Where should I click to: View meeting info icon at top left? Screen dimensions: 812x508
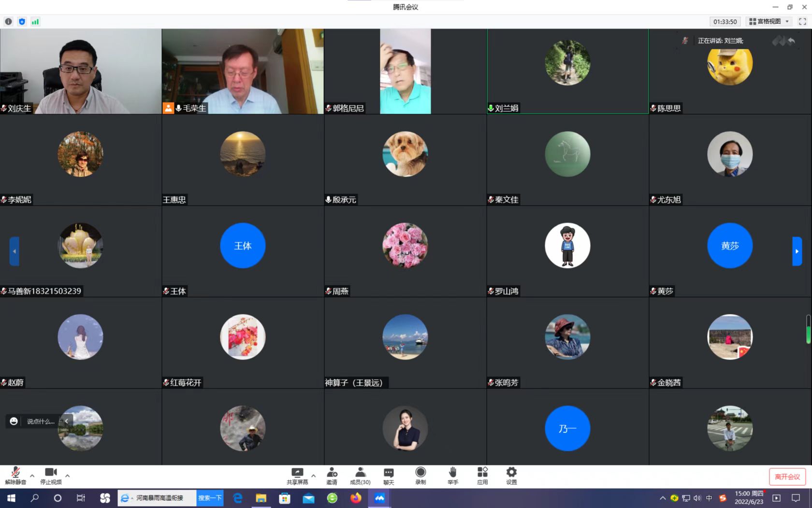(8, 22)
